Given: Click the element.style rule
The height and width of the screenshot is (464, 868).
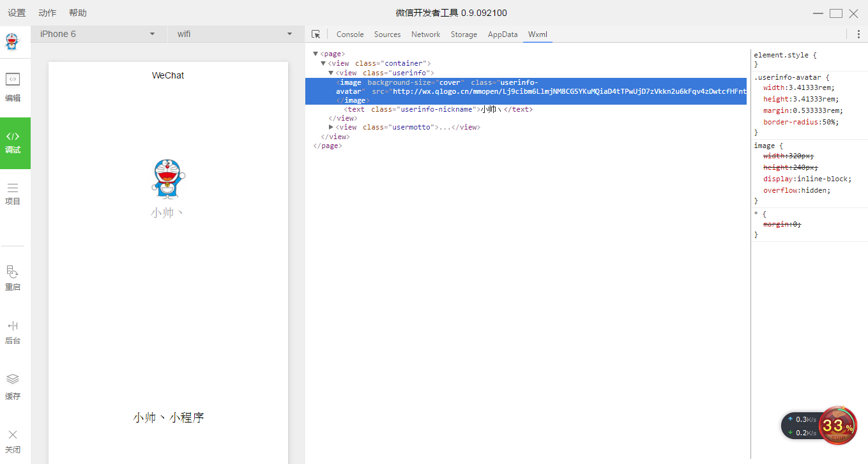Looking at the screenshot, I should (x=785, y=55).
